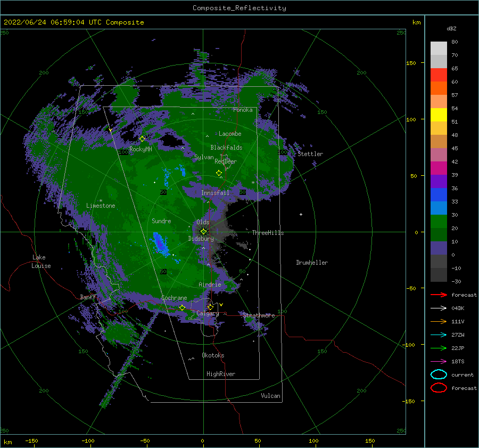Viewport: 479px width, 448px height.
Task: Click the yellow diamond marker near RockyMH
Action: click(142, 139)
